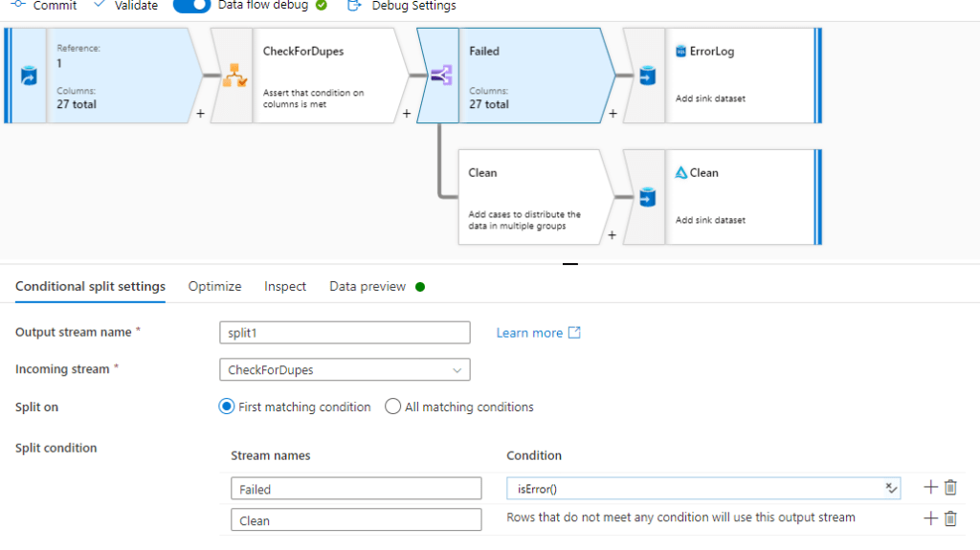This screenshot has height=550, width=980.
Task: Add a row after Clean stream with plus
Action: pyautogui.click(x=930, y=518)
